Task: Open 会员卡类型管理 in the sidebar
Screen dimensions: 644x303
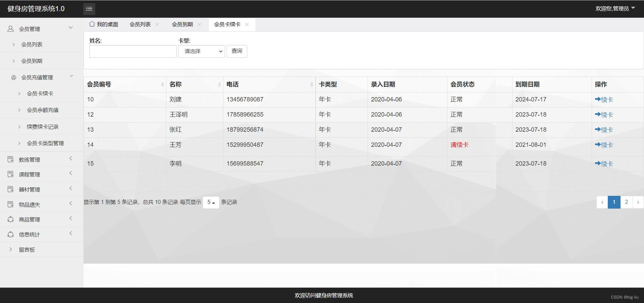Action: click(x=45, y=143)
